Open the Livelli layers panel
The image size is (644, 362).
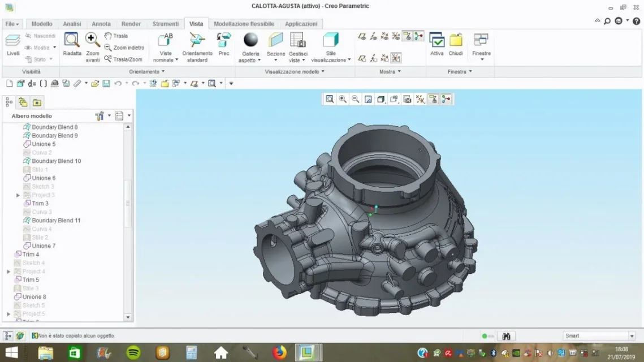[13, 44]
